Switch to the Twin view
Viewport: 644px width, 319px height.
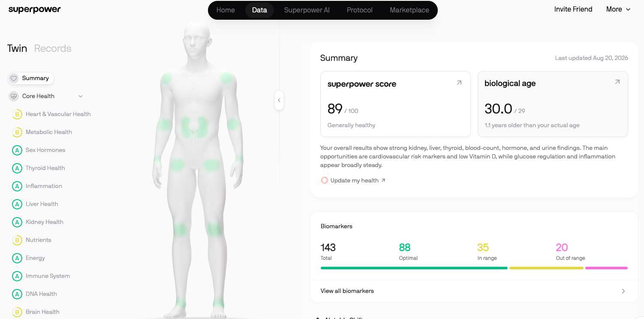point(17,48)
